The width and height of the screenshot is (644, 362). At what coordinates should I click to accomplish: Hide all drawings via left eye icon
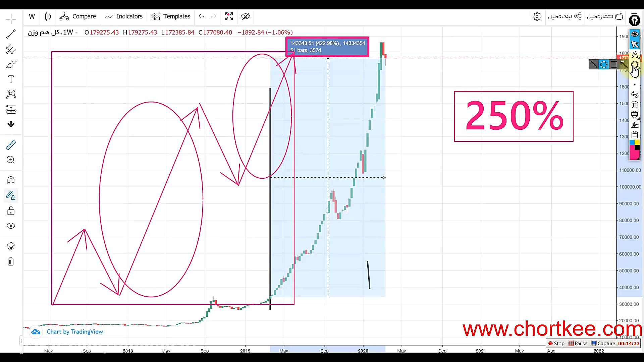click(11, 226)
